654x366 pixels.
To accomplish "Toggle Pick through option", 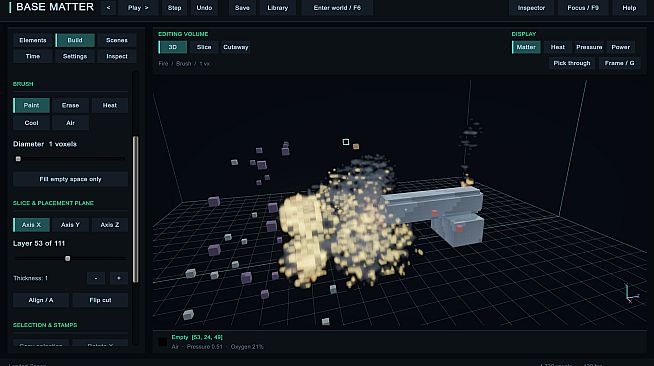I will [572, 63].
